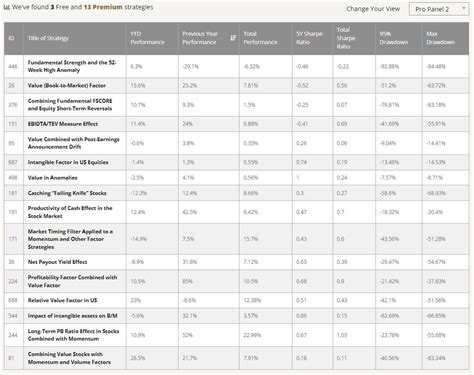Sort by Title of Strategy column header
The height and width of the screenshot is (375, 474).
[48, 38]
